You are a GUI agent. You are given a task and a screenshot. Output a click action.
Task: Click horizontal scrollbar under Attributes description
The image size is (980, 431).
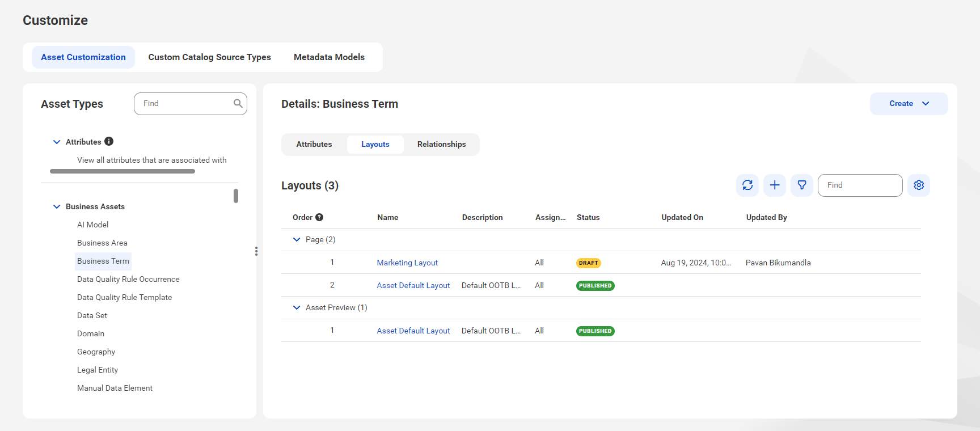click(x=122, y=171)
